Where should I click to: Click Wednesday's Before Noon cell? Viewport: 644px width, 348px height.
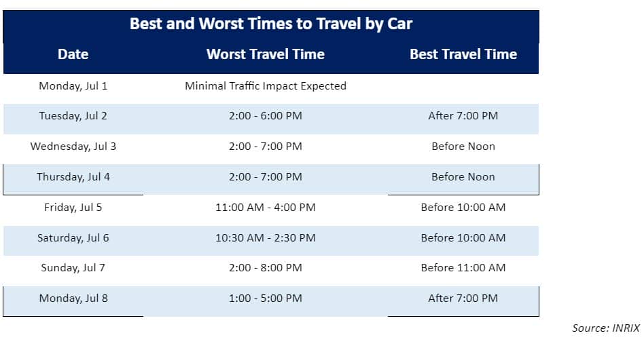tap(463, 147)
